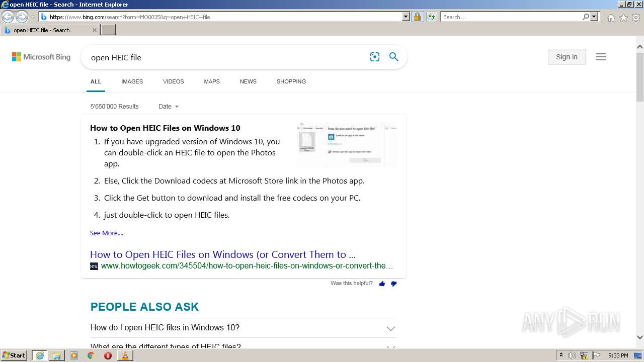Launch VLC media player from taskbar
This screenshot has width=644, height=362.
click(125, 355)
